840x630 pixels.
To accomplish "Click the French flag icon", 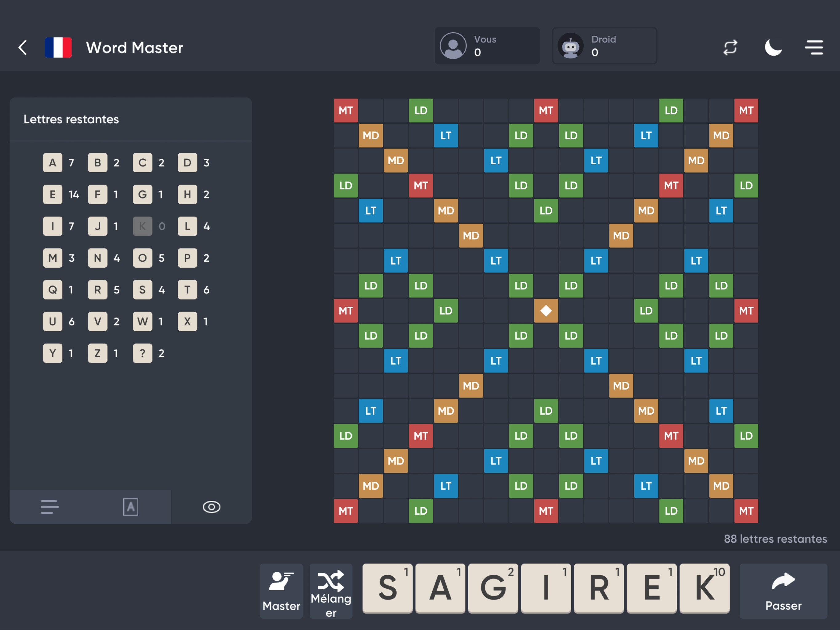I will [x=58, y=47].
